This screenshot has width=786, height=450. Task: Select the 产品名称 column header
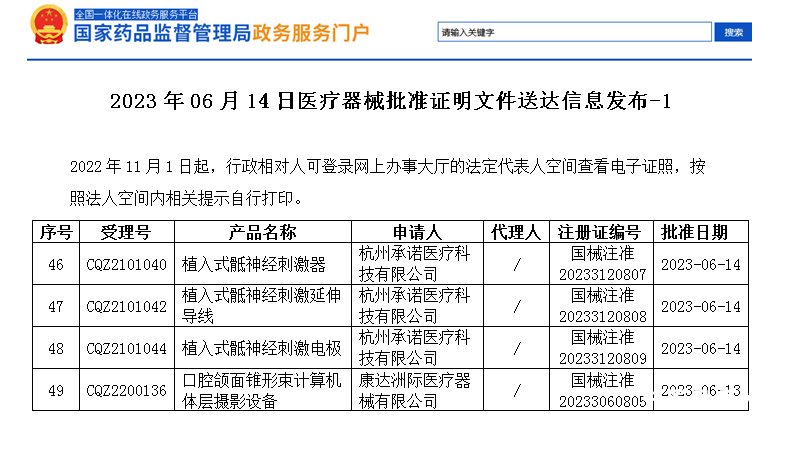[x=263, y=232]
